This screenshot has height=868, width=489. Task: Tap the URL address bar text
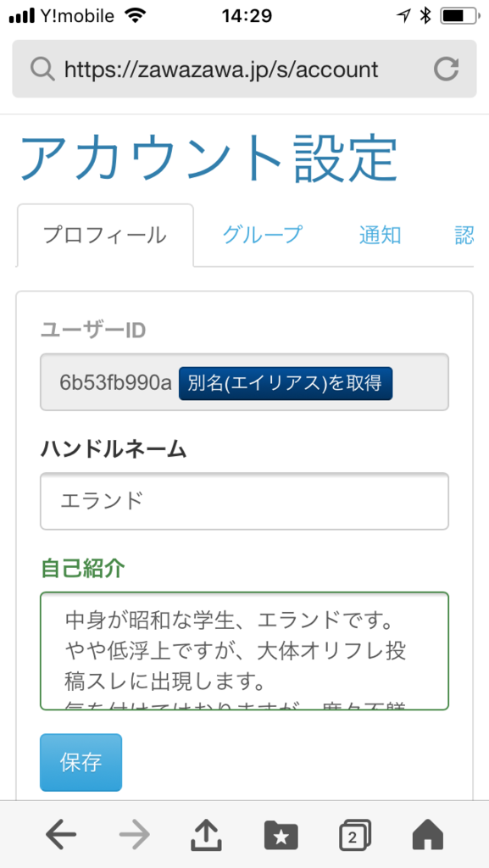221,70
